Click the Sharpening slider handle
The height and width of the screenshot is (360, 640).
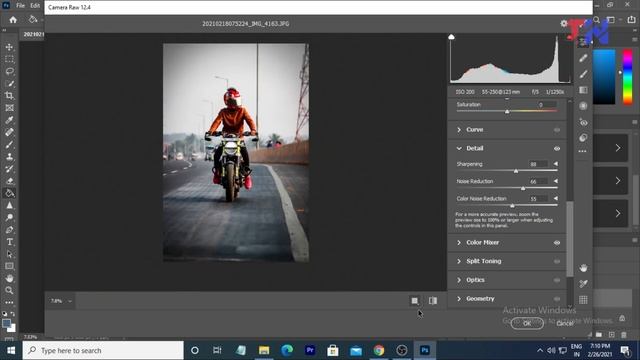pos(516,171)
